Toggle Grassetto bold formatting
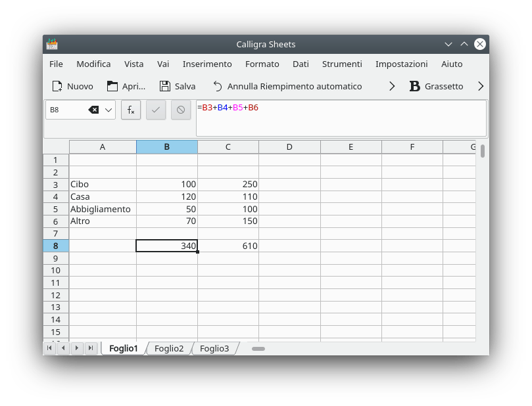532x406 pixels. pyautogui.click(x=414, y=86)
